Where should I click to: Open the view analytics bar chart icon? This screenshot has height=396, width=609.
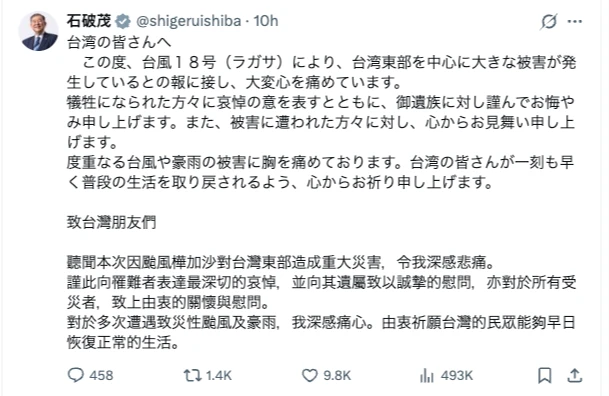point(426,375)
